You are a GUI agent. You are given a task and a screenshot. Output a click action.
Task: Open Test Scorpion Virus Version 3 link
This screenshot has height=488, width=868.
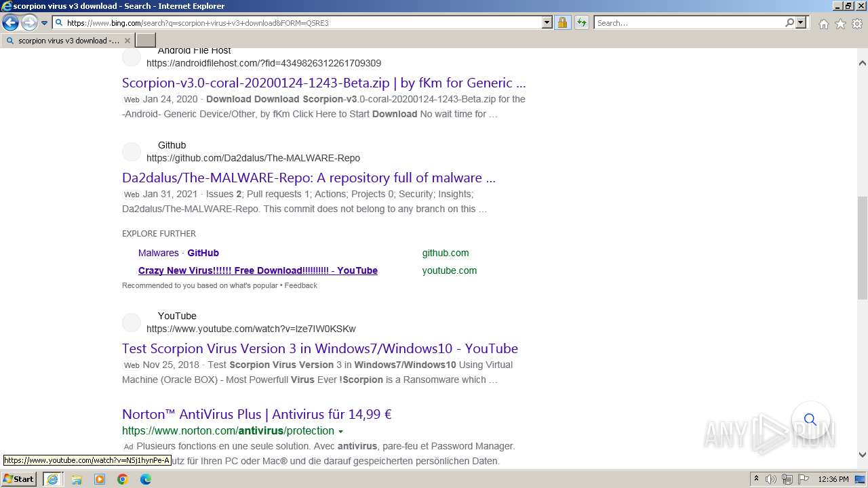[320, 349]
